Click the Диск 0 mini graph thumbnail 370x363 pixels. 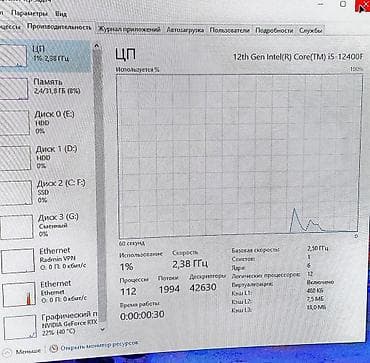[x=14, y=123]
